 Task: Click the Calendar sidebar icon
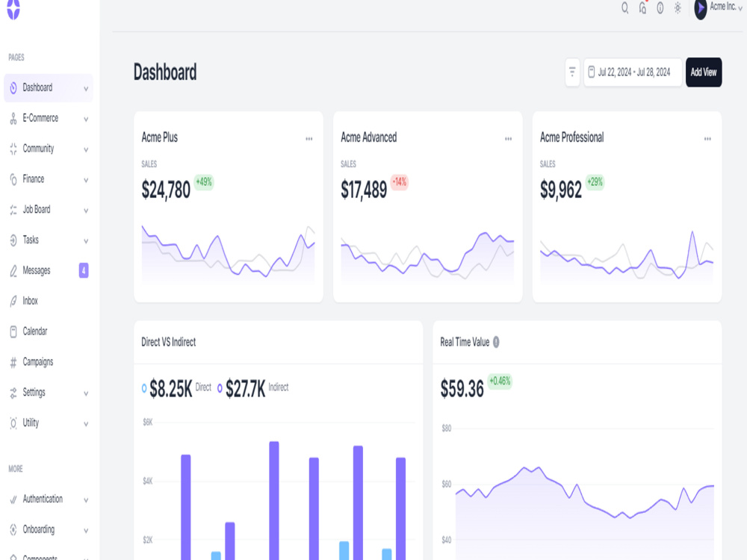13,332
